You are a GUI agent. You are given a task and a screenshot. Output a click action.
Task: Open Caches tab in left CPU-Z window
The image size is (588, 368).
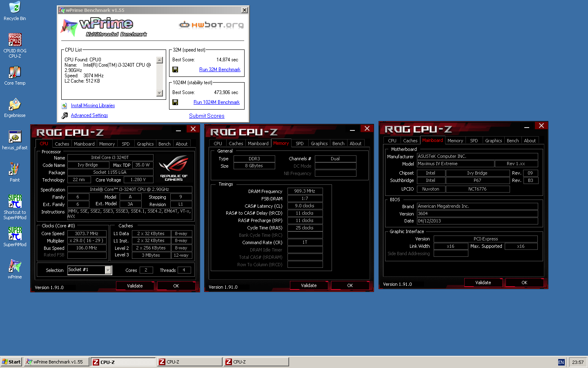click(62, 144)
